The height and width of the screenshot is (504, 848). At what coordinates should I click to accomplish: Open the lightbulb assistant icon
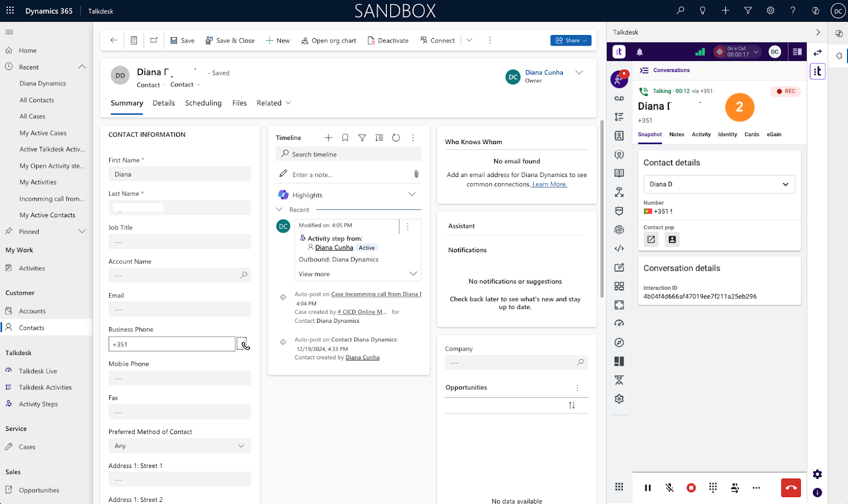tap(703, 11)
